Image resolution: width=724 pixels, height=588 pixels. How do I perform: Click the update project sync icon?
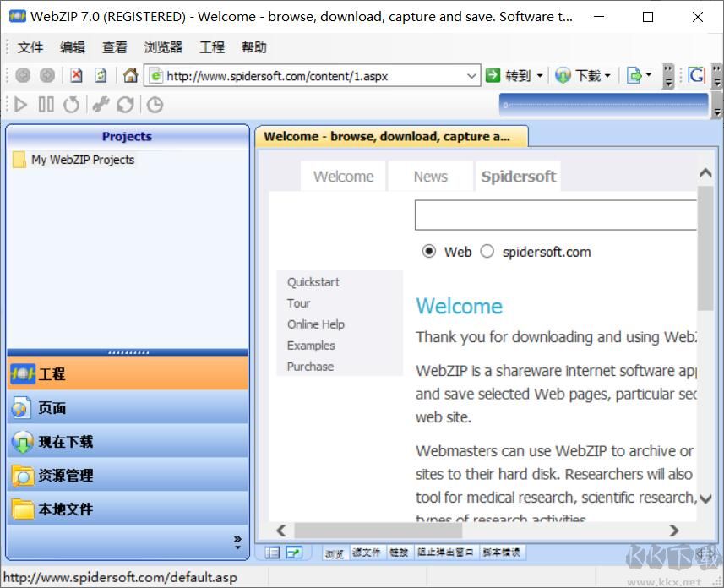coord(125,105)
